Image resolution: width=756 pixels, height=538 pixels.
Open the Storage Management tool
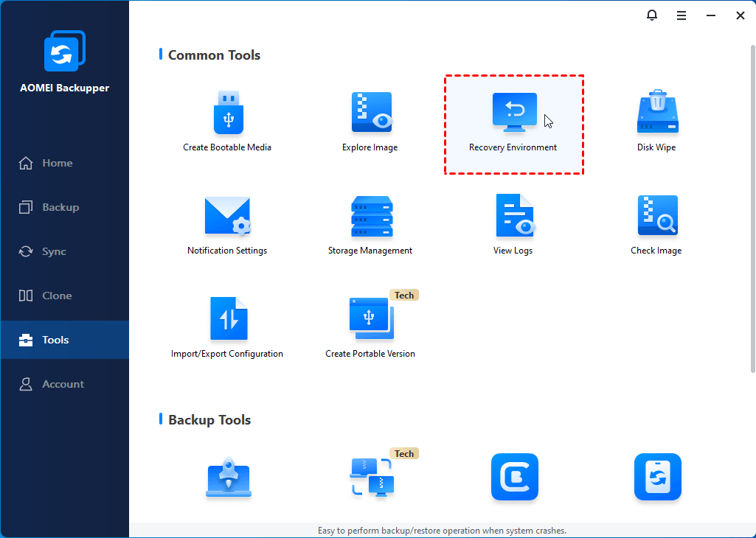(x=370, y=216)
